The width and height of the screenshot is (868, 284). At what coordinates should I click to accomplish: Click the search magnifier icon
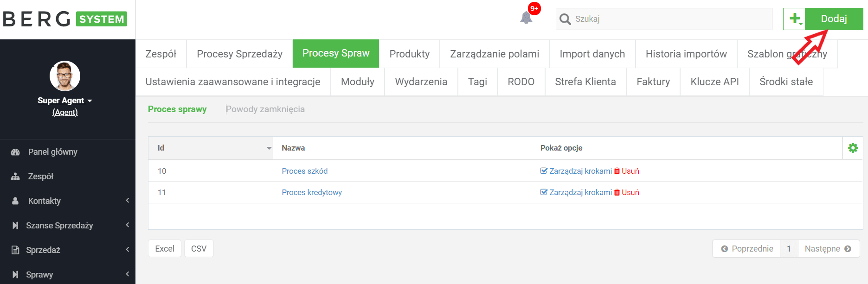[x=565, y=19]
